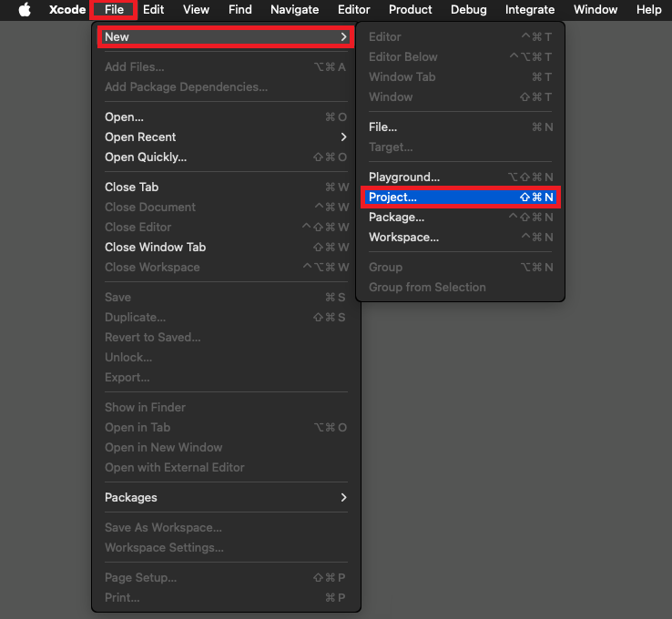Choose Add Files… from File menu
Viewport: 672px width, 619px height.
click(x=226, y=66)
